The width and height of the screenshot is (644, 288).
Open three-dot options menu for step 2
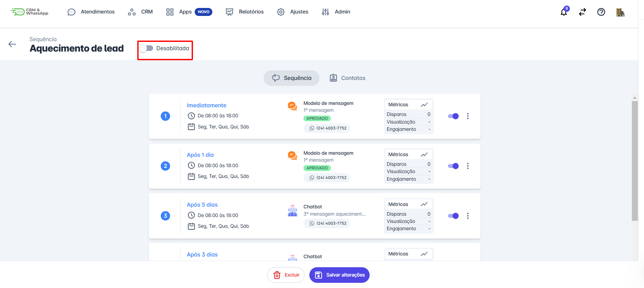[x=468, y=166]
